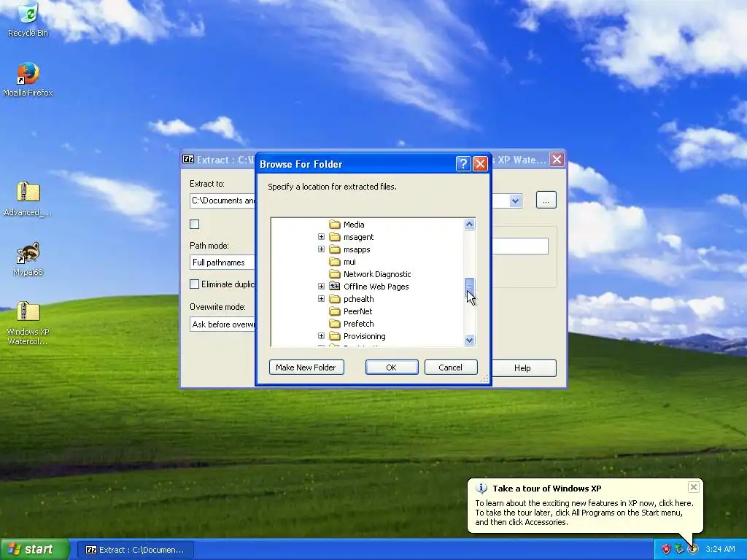
Task: Click the Prefetch folder icon
Action: tap(335, 323)
